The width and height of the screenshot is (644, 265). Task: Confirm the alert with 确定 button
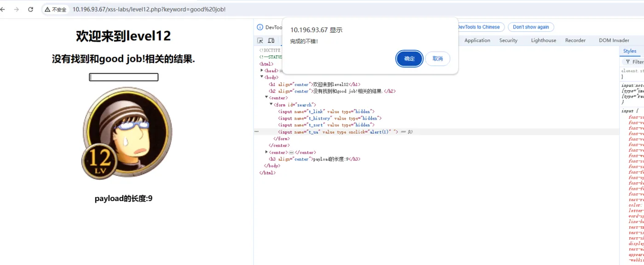coord(409,59)
